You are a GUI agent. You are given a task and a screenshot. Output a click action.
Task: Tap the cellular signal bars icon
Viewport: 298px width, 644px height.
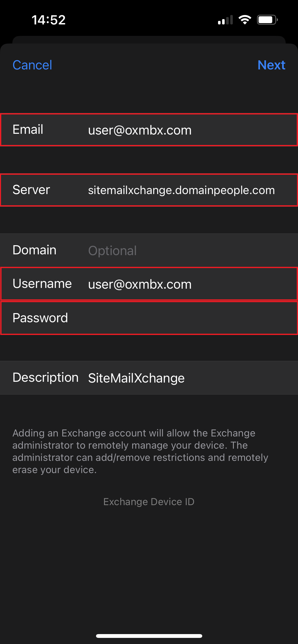(x=225, y=20)
